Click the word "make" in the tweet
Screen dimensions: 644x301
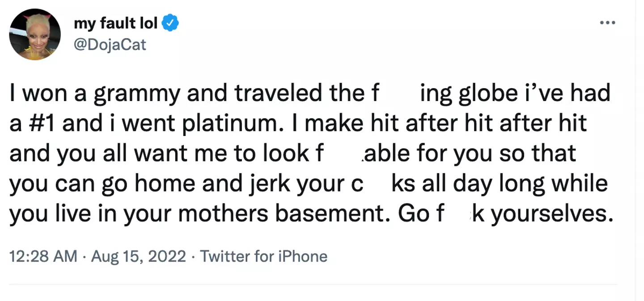point(328,123)
